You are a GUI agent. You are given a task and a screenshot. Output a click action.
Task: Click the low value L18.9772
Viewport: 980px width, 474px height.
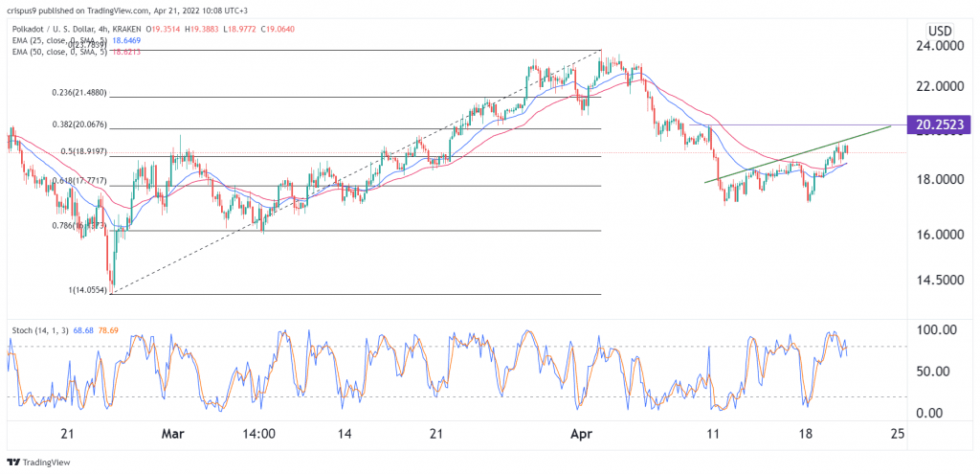[240, 29]
